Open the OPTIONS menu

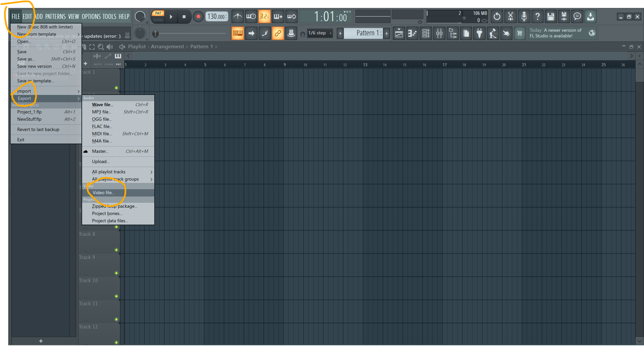[91, 17]
